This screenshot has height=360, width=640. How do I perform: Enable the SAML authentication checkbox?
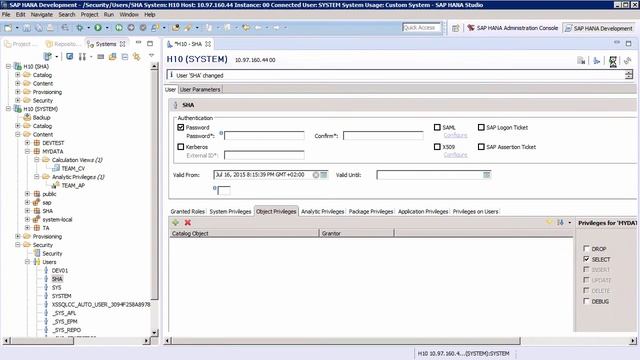click(437, 127)
